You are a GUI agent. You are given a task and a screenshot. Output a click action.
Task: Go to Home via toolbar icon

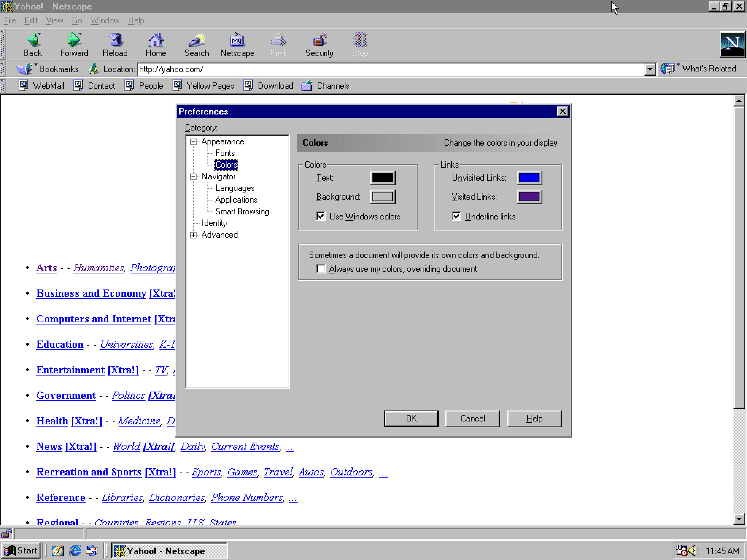coord(156,44)
